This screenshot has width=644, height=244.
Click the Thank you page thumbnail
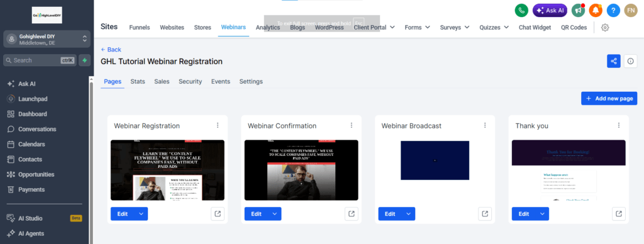[x=569, y=170]
